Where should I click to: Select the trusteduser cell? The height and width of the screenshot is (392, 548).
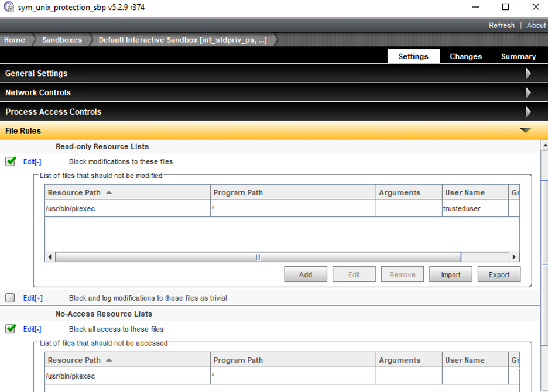point(475,208)
